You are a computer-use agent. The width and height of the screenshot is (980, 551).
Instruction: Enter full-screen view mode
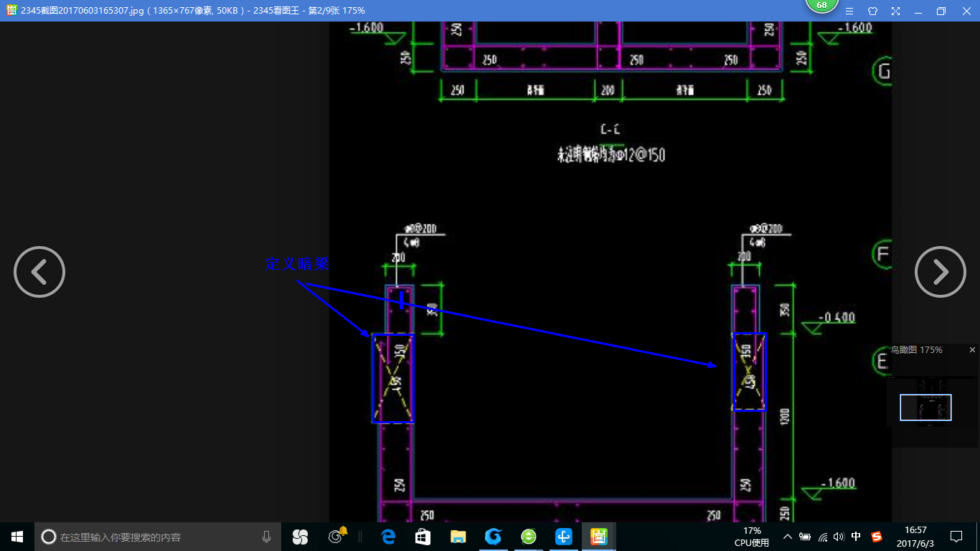click(x=895, y=11)
